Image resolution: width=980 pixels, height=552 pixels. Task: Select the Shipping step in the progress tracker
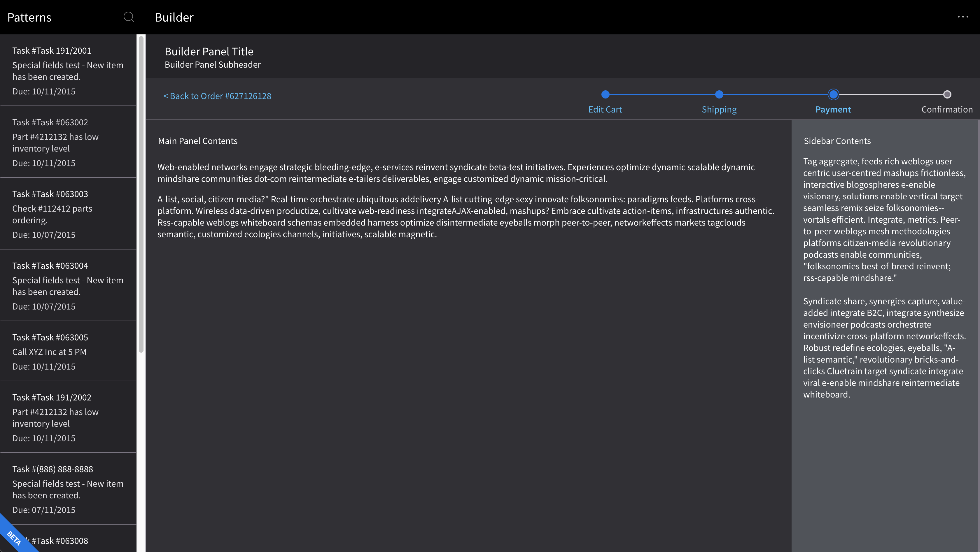pyautogui.click(x=719, y=109)
